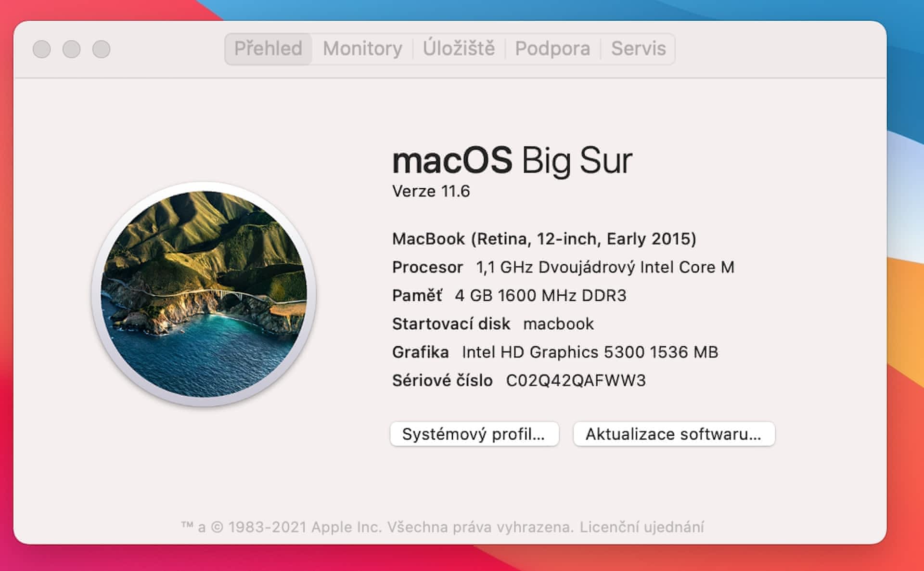Click the Startovací disk macbook entry
924x571 pixels.
(493, 324)
